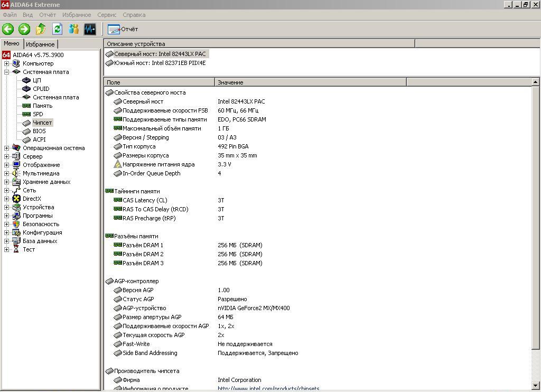
Task: Select the CPUID tree item
Action: [41, 89]
